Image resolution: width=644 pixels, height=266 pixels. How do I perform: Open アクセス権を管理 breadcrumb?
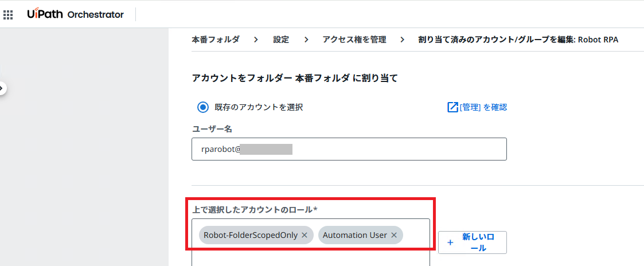point(354,40)
